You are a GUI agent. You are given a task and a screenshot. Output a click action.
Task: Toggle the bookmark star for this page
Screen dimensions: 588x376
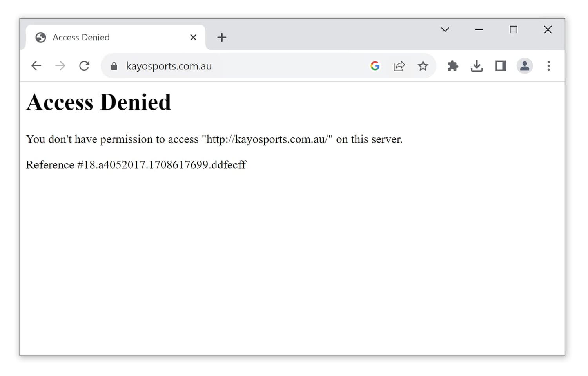tap(423, 66)
